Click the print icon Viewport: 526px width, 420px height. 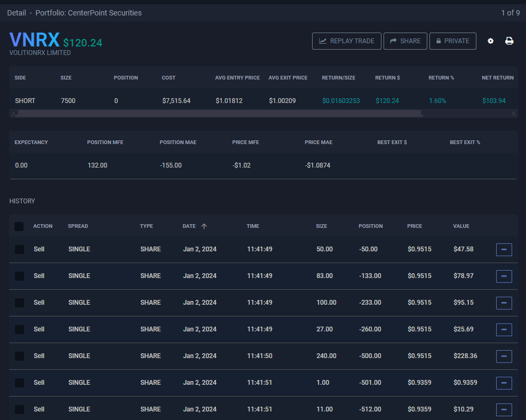(x=509, y=41)
